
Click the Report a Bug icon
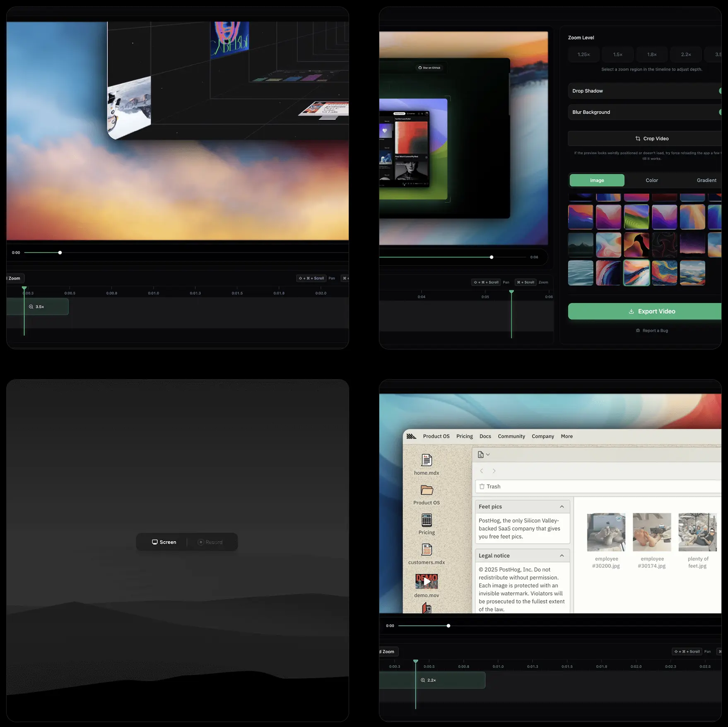click(x=638, y=330)
